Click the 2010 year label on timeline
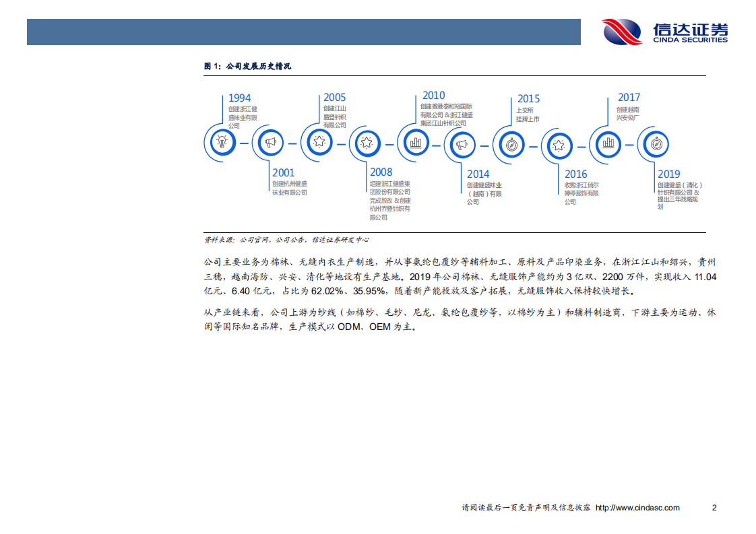The width and height of the screenshot is (756, 534). (x=433, y=96)
